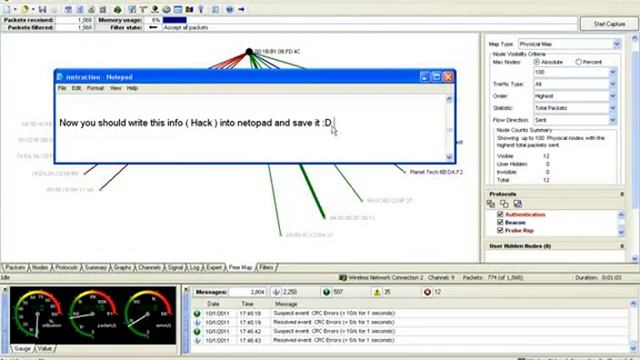Switch to the Filters tab
Screen dimensions: 640x360
pos(266,268)
